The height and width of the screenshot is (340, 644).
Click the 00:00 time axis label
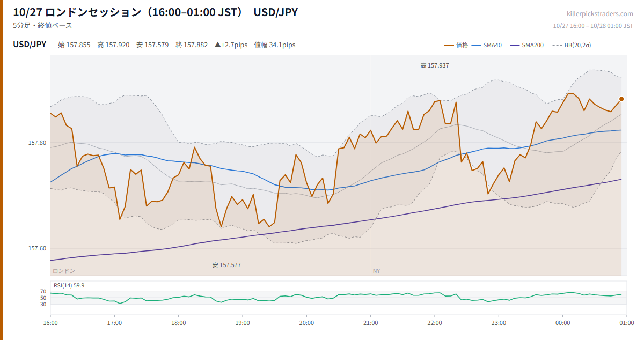(562, 323)
